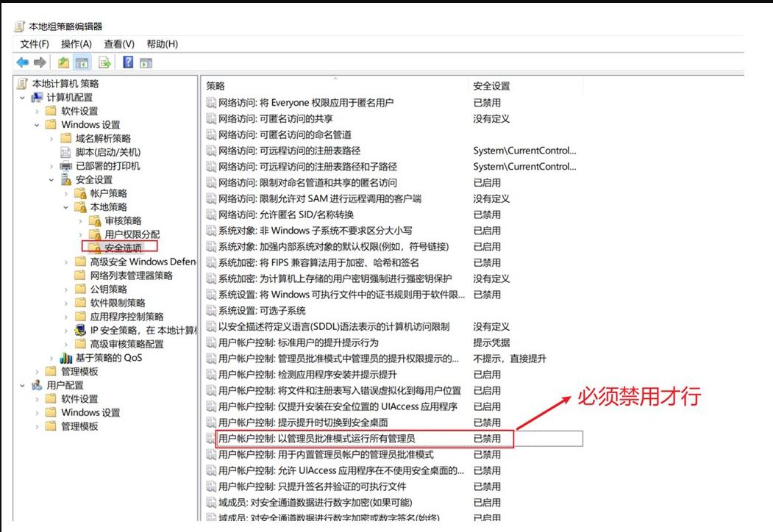The width and height of the screenshot is (773, 532).
Task: Click the Forward arrow toolbar icon
Action: pos(40,62)
